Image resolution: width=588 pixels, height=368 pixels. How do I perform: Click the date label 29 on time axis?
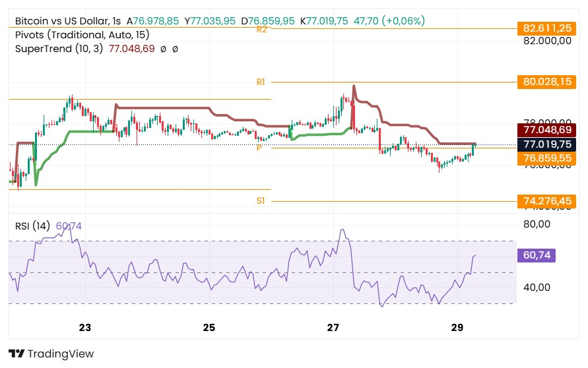[x=457, y=328]
